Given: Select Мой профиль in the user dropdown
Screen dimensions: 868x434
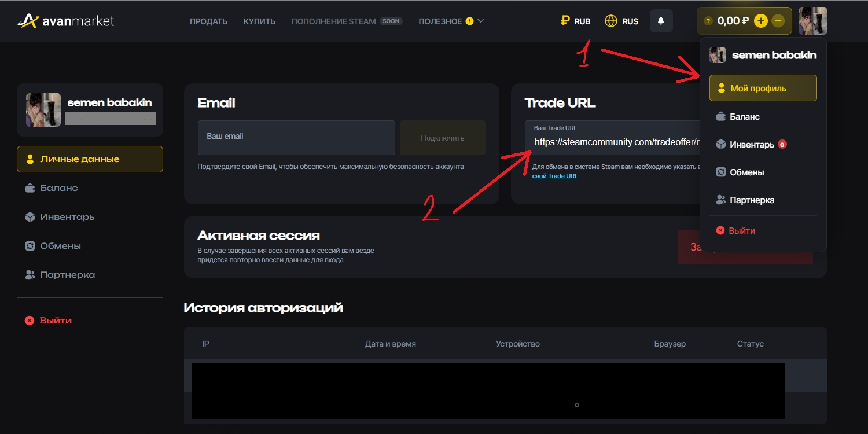Looking at the screenshot, I should (763, 89).
